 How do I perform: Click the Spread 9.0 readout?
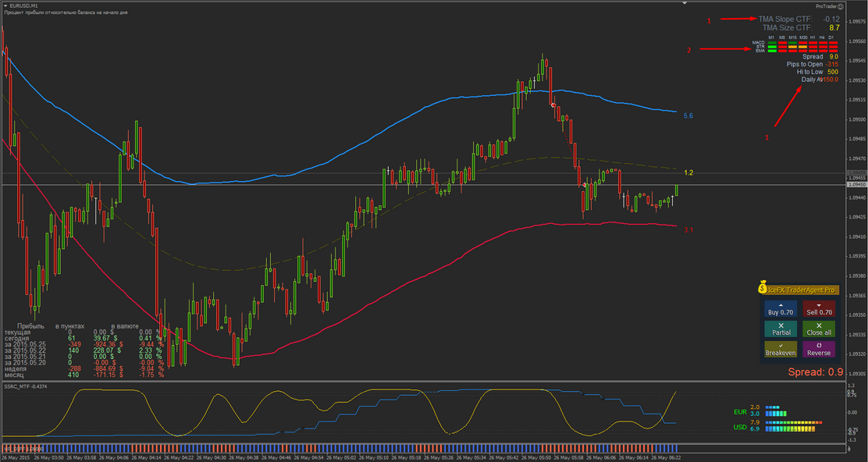pyautogui.click(x=820, y=56)
